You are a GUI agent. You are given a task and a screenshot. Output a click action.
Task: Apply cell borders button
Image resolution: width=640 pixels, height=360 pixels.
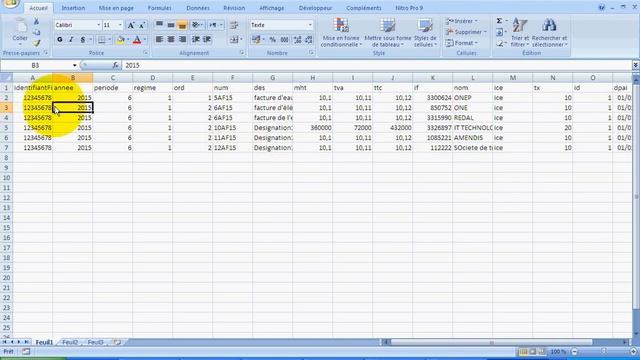point(102,40)
